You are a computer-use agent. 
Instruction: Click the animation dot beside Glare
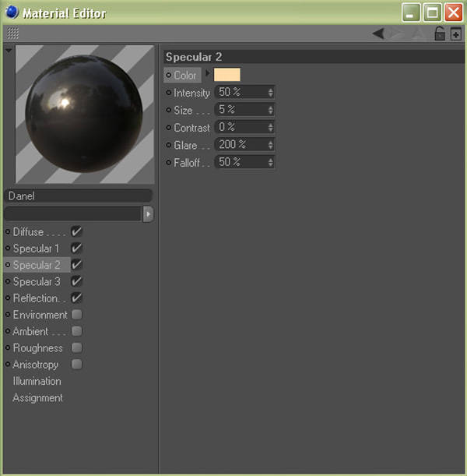click(x=169, y=145)
